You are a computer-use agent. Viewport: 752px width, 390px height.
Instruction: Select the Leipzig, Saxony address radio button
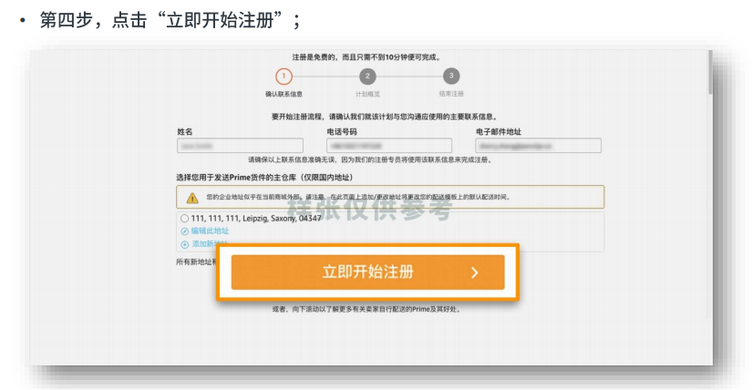click(184, 218)
